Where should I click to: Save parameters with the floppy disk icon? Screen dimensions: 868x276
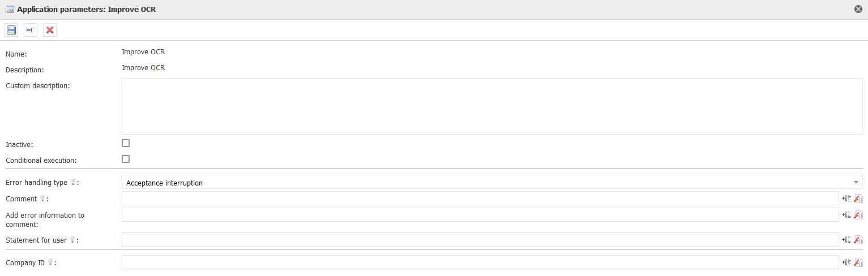(x=11, y=30)
